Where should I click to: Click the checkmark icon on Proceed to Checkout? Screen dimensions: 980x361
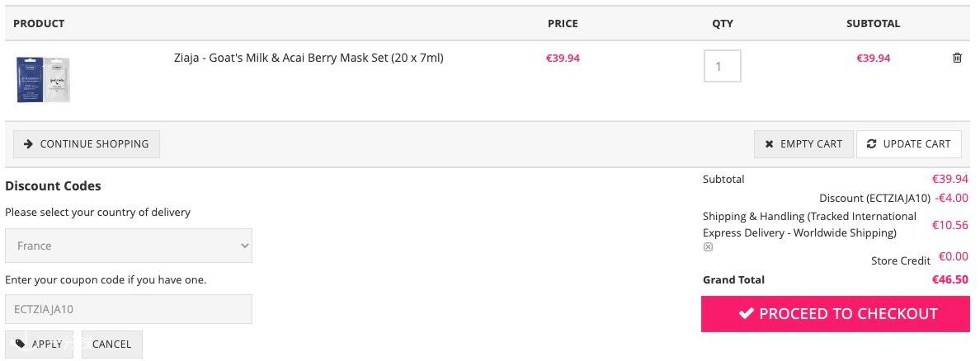(746, 313)
